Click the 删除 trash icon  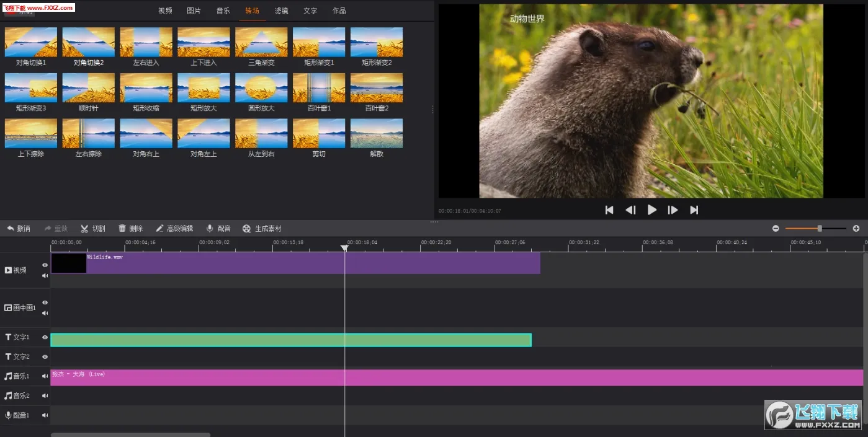(130, 229)
